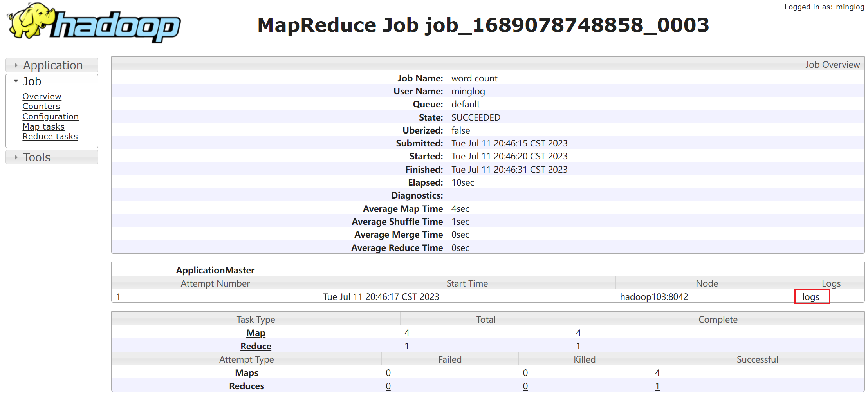Select the queue value 'default'
Image resolution: width=868 pixels, height=408 pixels.
[x=465, y=104]
